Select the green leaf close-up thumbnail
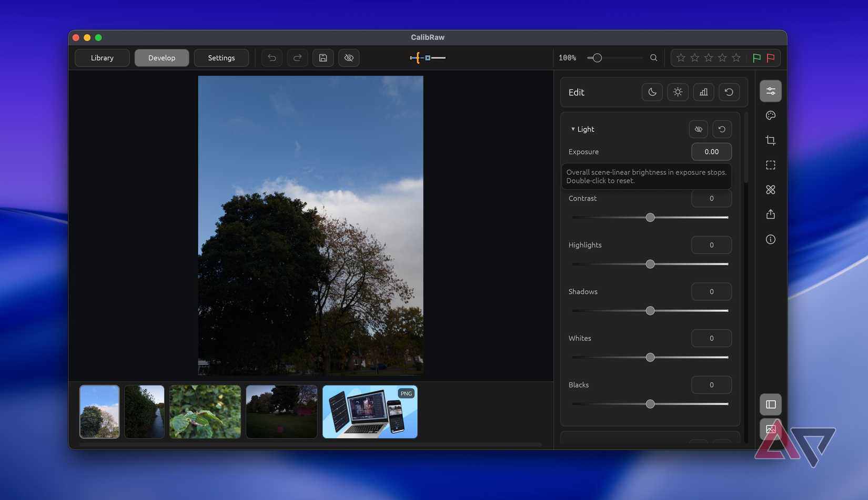The height and width of the screenshot is (500, 868). [x=205, y=412]
